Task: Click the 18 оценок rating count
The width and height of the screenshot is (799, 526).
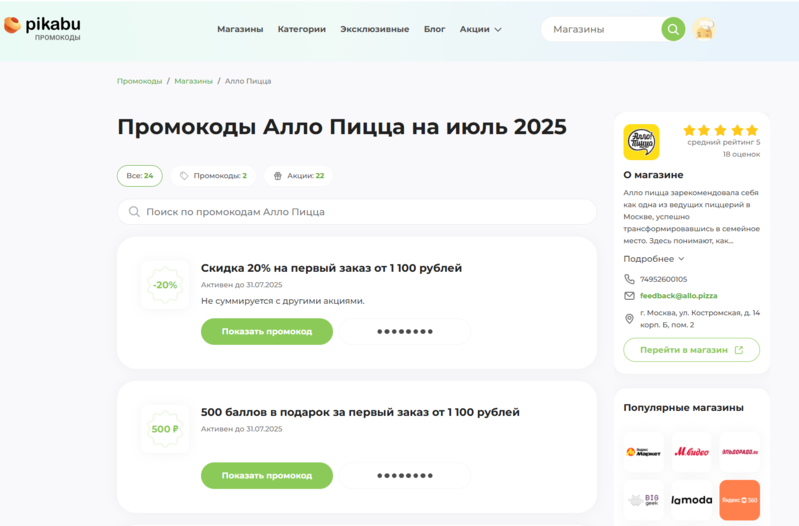Action: pos(741,154)
